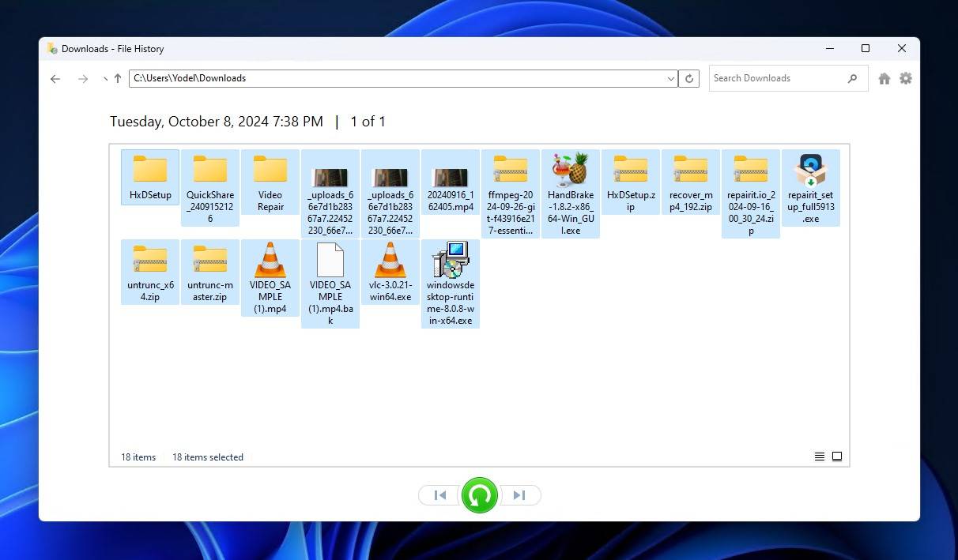Screen dimensions: 958x560
Task: Go up one folder level
Action: tap(118, 78)
